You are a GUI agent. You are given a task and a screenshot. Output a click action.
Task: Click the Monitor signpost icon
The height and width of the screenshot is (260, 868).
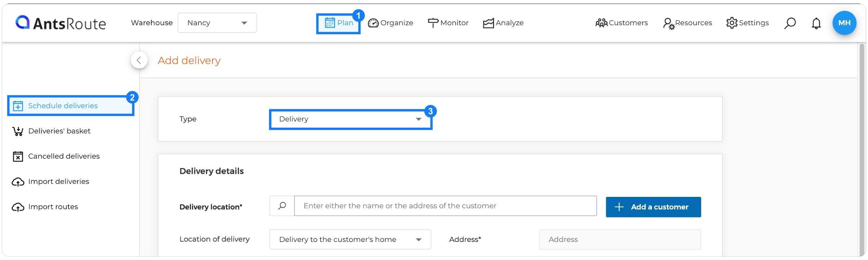coord(433,23)
